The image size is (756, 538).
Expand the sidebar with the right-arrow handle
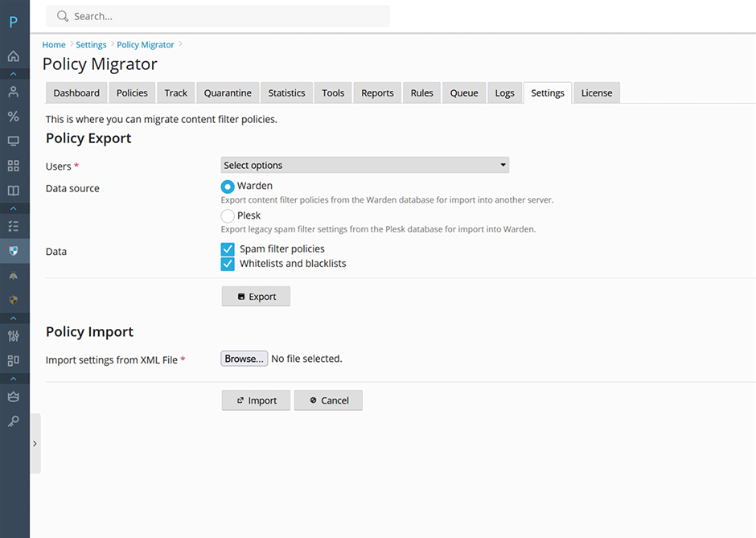pyautogui.click(x=35, y=444)
